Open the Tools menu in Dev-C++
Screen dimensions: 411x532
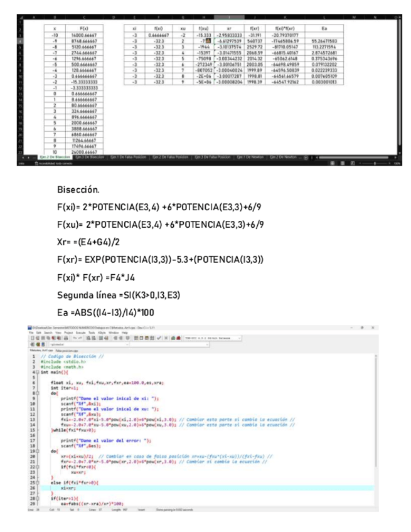[x=91, y=333]
